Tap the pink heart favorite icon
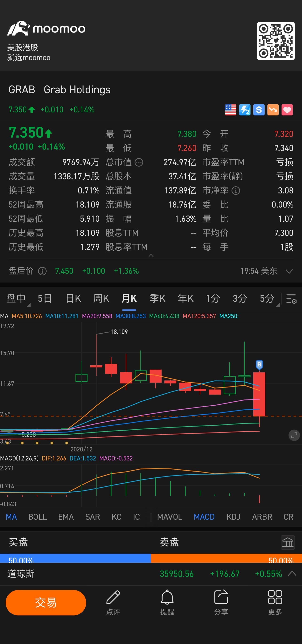The image size is (302, 644). coord(287,110)
